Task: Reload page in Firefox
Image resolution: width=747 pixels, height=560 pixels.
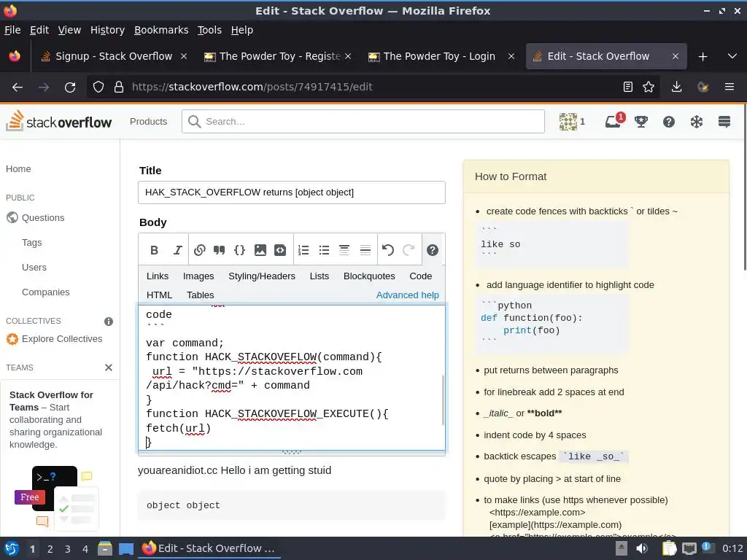Action: [70, 87]
